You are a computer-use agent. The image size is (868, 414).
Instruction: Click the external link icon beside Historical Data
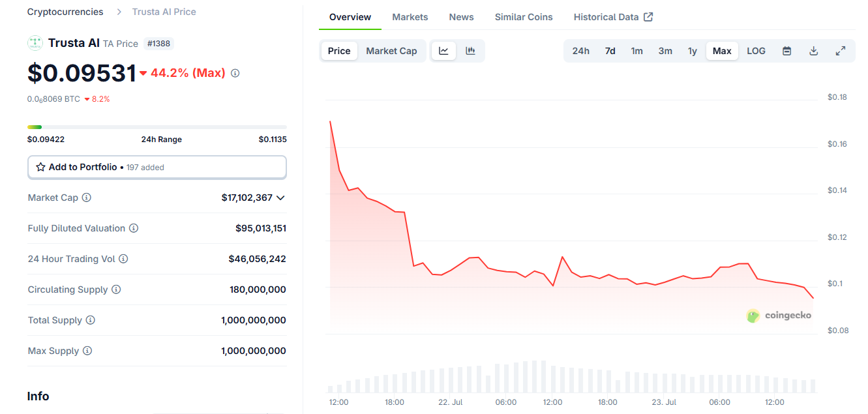[648, 16]
